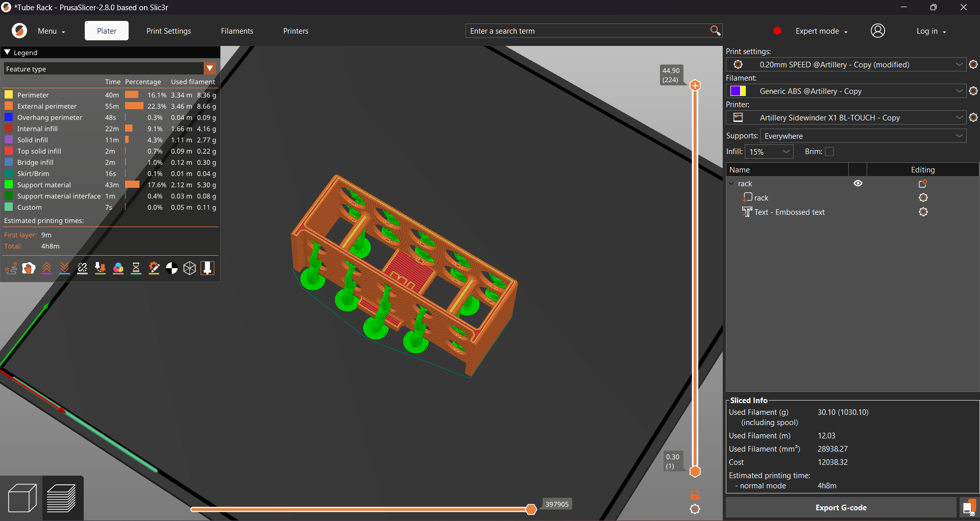Toggle the Pause prints hourglass icon

pos(136,268)
